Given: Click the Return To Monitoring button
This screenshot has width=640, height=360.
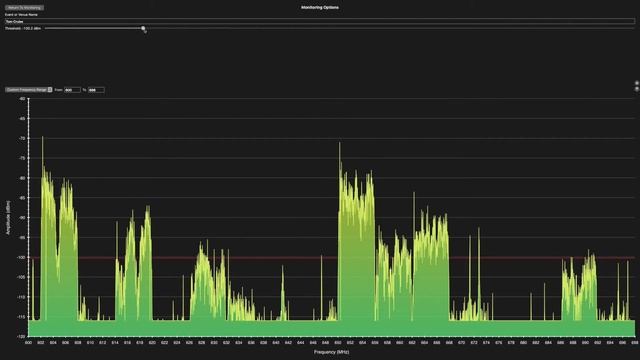Looking at the screenshot, I should point(24,8).
